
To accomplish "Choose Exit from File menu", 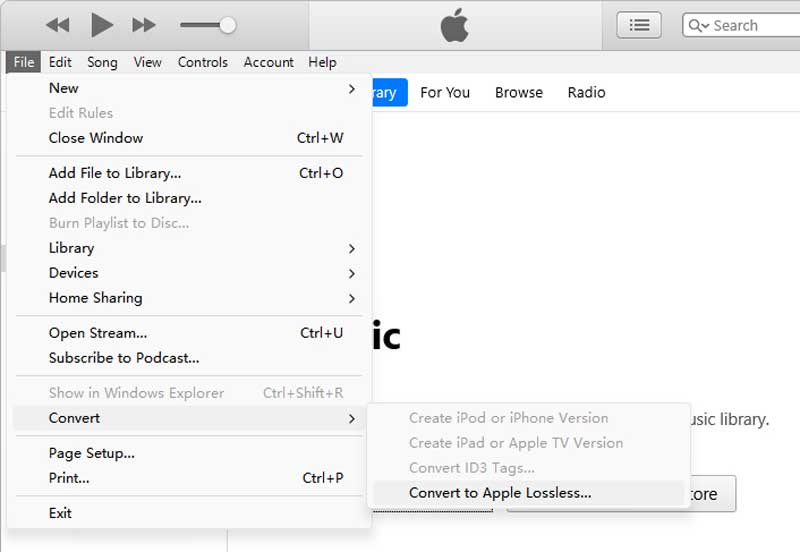I will click(189, 513).
